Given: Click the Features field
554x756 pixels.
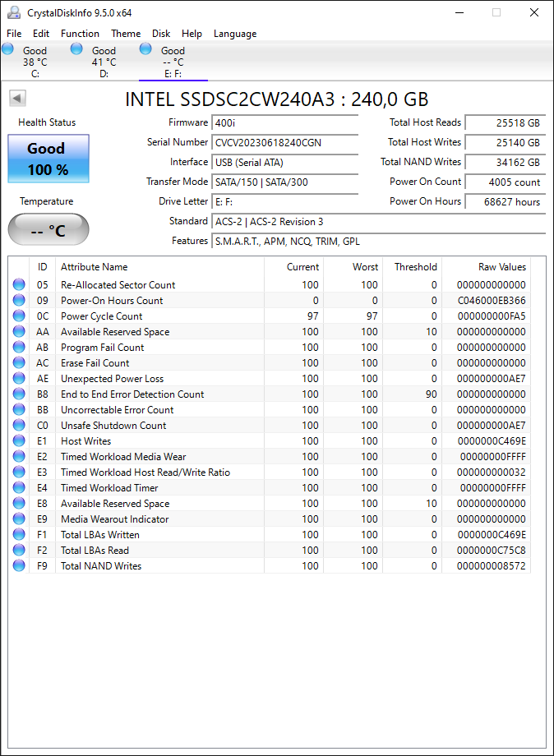Looking at the screenshot, I should (x=378, y=242).
